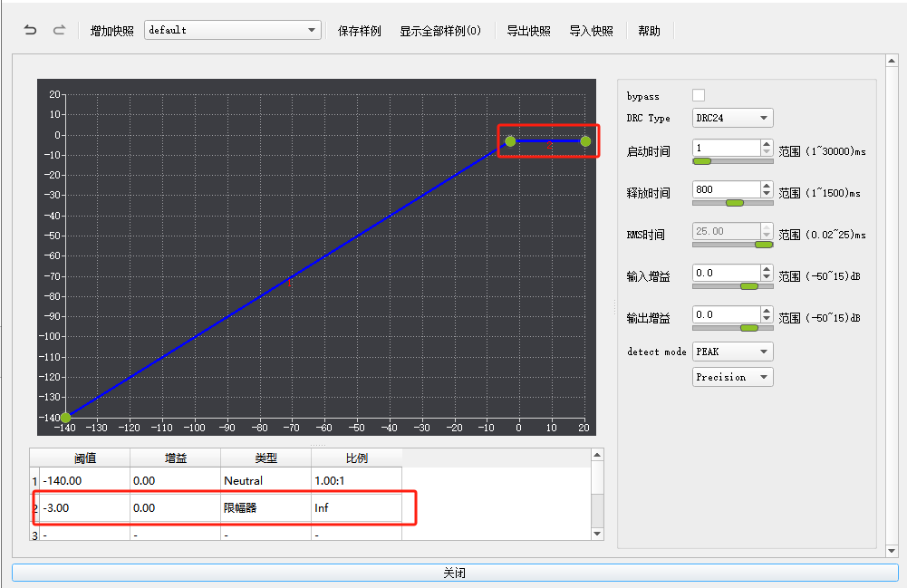Open the default snapshot dropdown
This screenshot has height=588, width=907.
click(233, 30)
